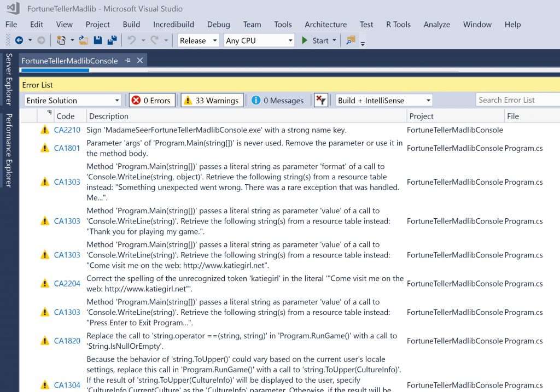560x392 pixels.
Task: Click the Find in Files icon
Action: click(x=351, y=40)
